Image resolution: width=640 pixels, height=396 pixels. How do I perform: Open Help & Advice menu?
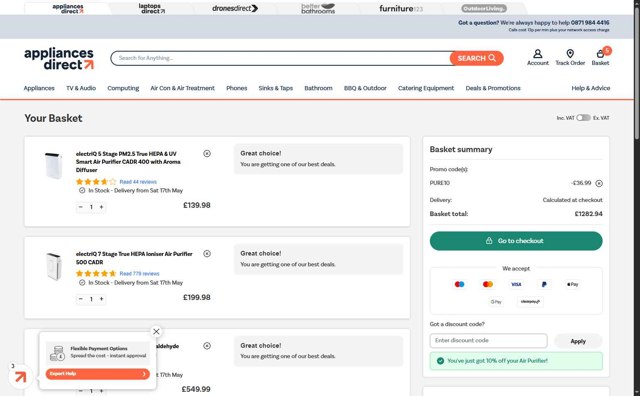[591, 88]
